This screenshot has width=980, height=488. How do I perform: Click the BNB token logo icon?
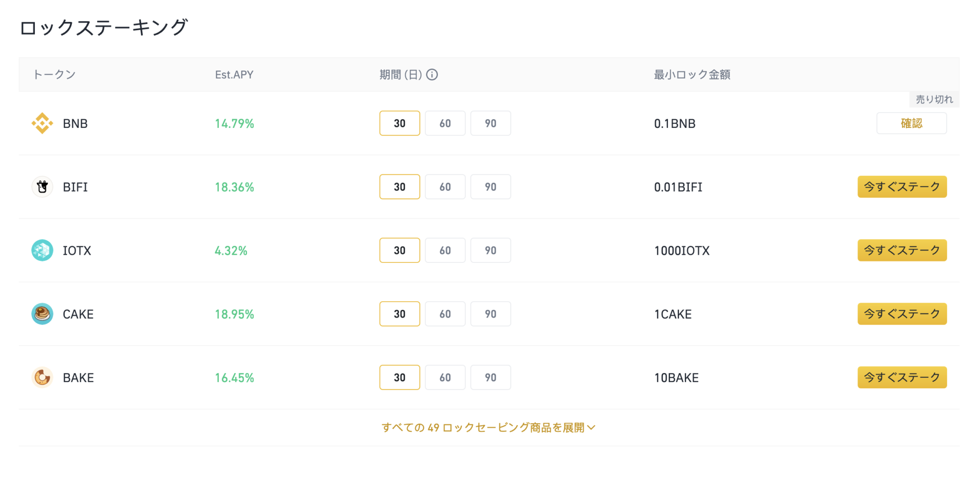[x=42, y=123]
